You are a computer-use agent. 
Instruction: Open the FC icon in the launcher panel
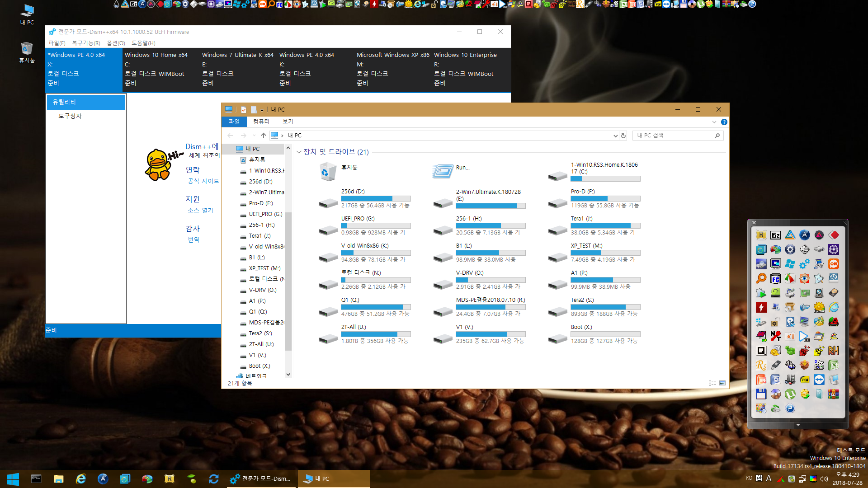tap(775, 278)
